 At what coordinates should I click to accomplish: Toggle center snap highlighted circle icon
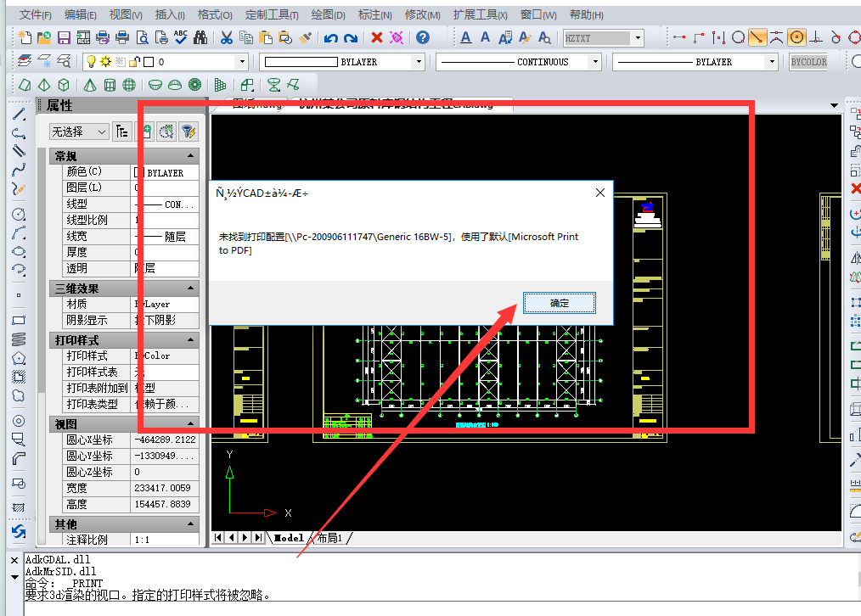[x=796, y=37]
